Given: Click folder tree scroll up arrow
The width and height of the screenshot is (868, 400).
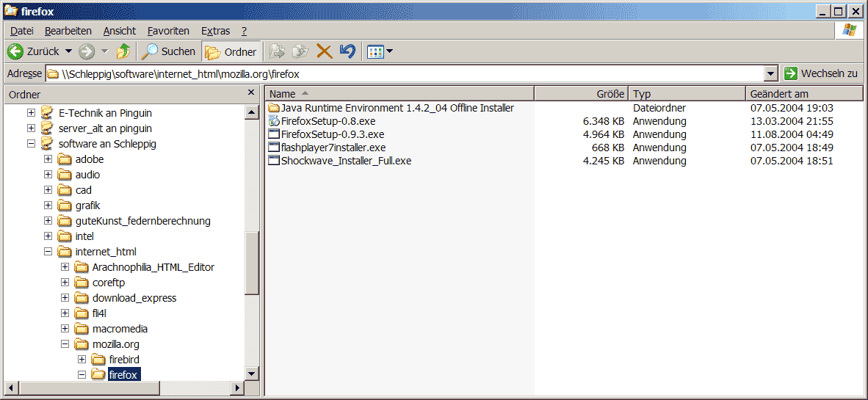Looking at the screenshot, I should tap(251, 113).
